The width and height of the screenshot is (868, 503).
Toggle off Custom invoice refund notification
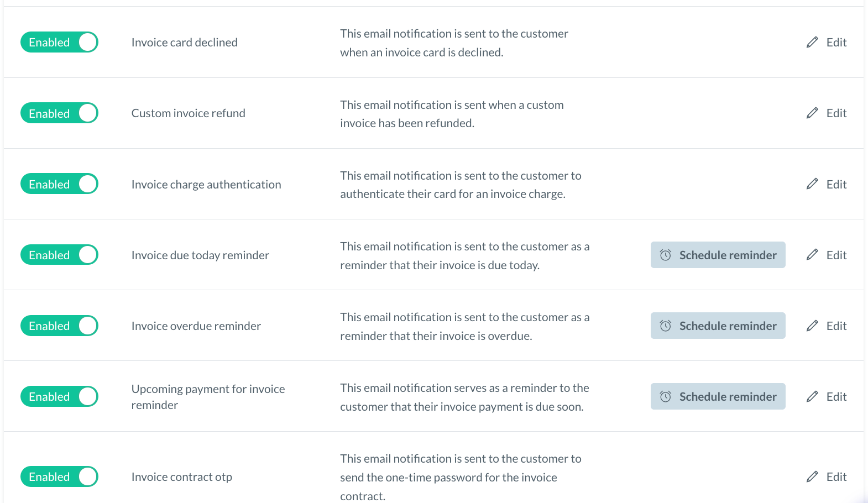[x=59, y=113]
